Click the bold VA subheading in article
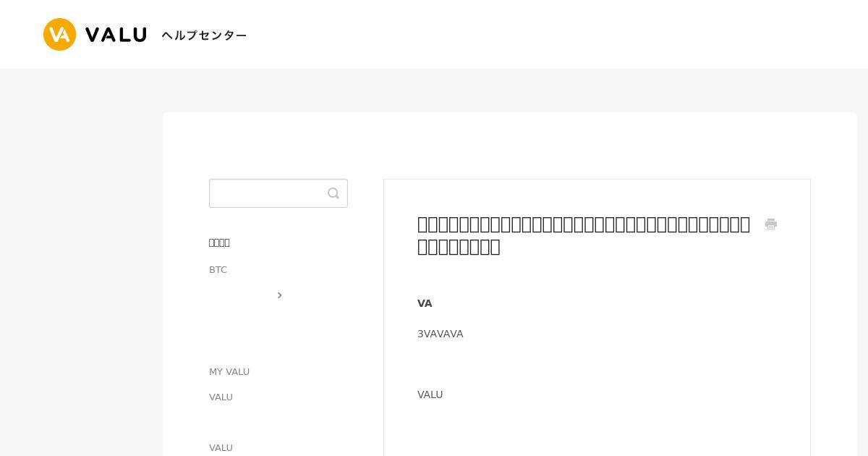The image size is (868, 456). 425,303
